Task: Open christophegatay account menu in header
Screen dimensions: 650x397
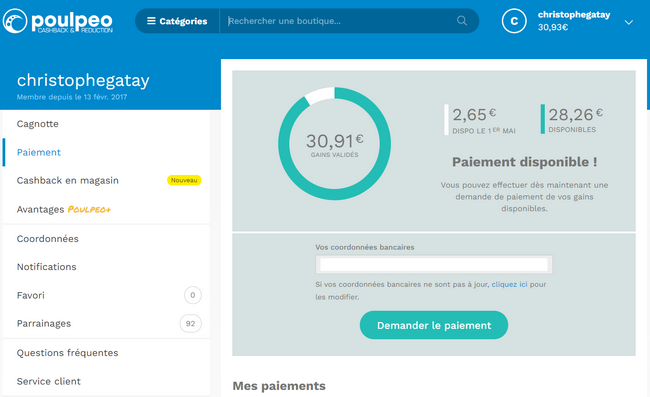Action: [x=574, y=15]
